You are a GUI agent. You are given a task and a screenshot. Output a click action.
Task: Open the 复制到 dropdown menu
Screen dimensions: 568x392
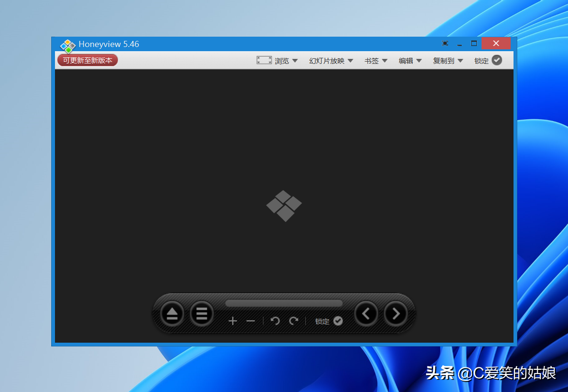(x=448, y=61)
